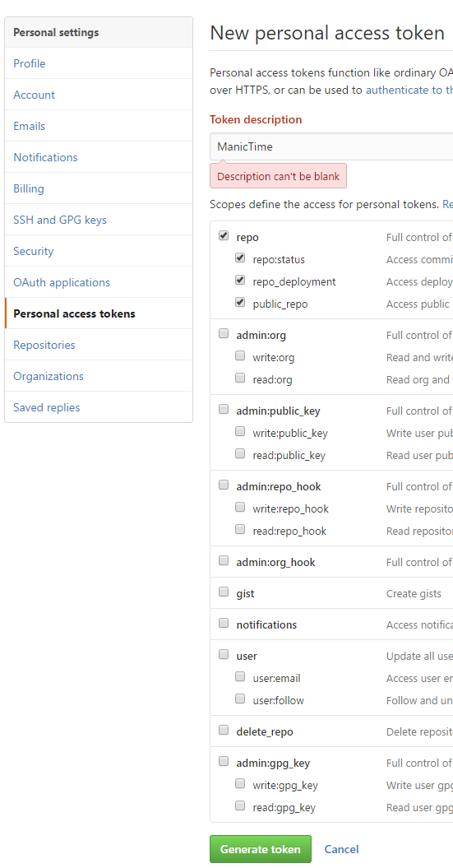Click the Generate token button

(x=261, y=849)
